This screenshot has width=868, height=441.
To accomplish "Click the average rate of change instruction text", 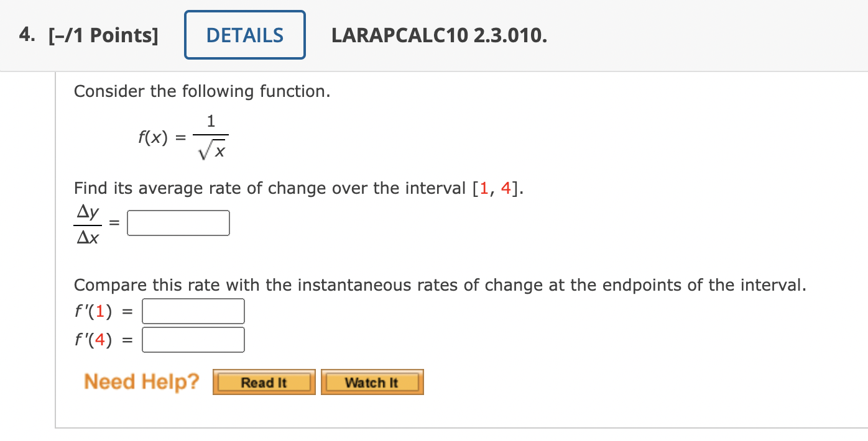I will 297,188.
